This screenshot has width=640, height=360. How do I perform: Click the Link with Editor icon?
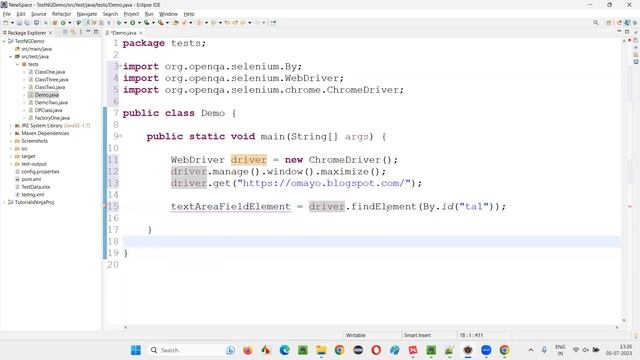(73, 32)
